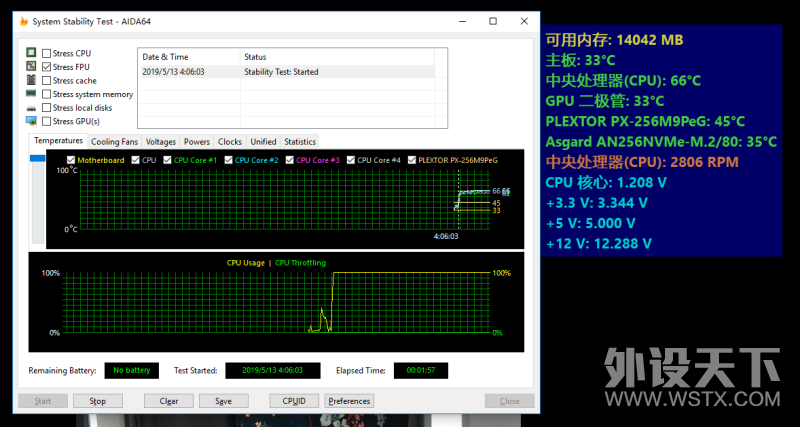Click the AIDA64 flame title bar icon

tap(23, 21)
